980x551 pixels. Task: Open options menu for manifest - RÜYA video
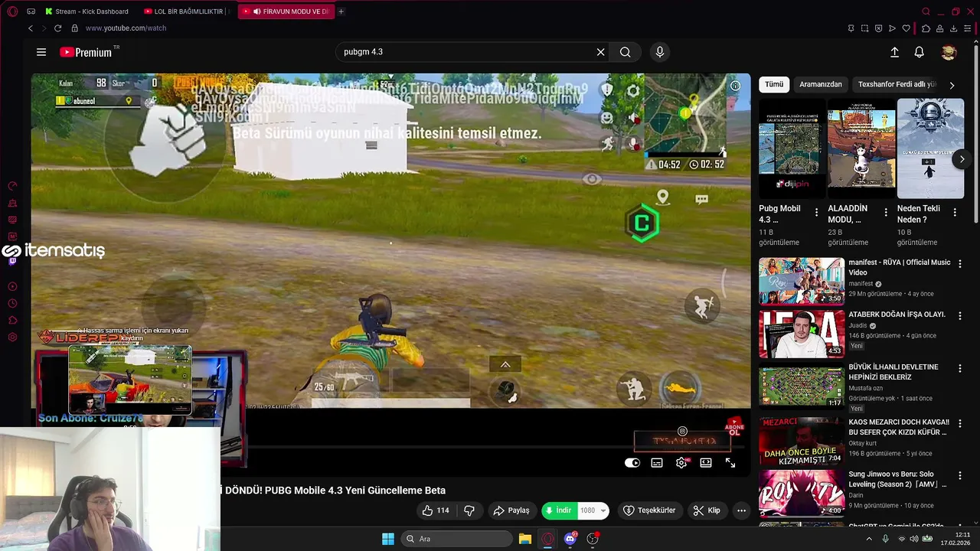coord(960,263)
